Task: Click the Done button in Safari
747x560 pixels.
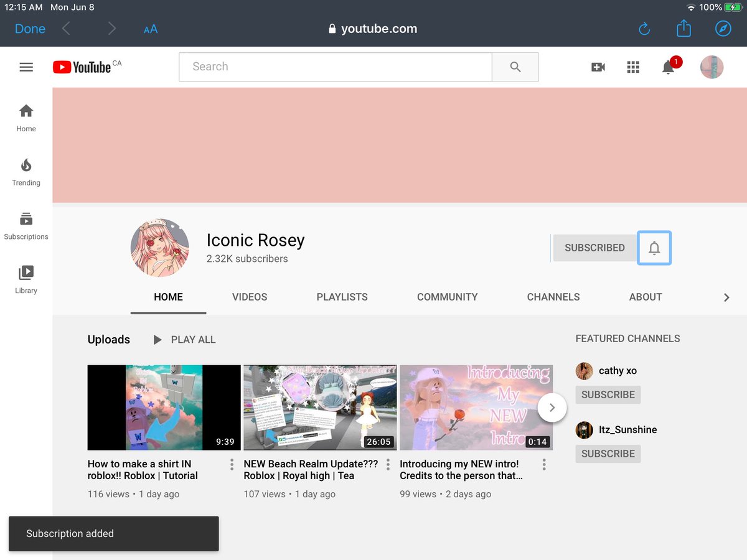Action: click(x=29, y=29)
